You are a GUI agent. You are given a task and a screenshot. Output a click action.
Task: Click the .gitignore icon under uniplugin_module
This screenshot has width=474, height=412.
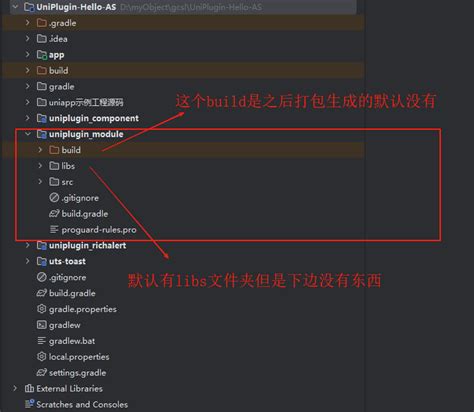(x=54, y=198)
